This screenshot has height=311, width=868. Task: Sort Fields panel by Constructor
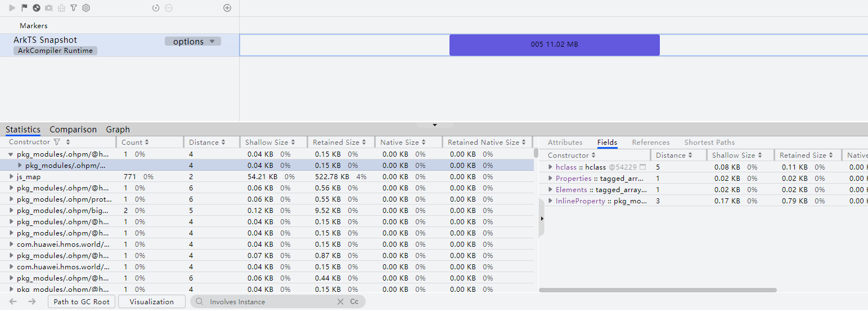click(x=593, y=155)
